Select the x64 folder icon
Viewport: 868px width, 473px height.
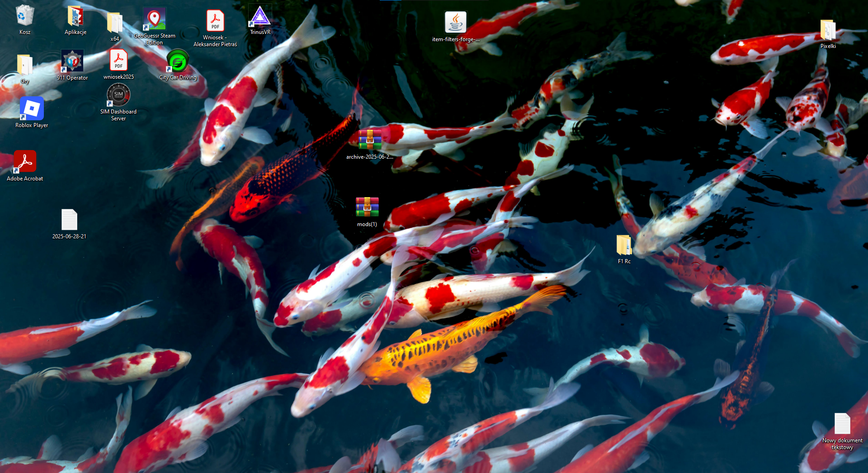(x=115, y=23)
